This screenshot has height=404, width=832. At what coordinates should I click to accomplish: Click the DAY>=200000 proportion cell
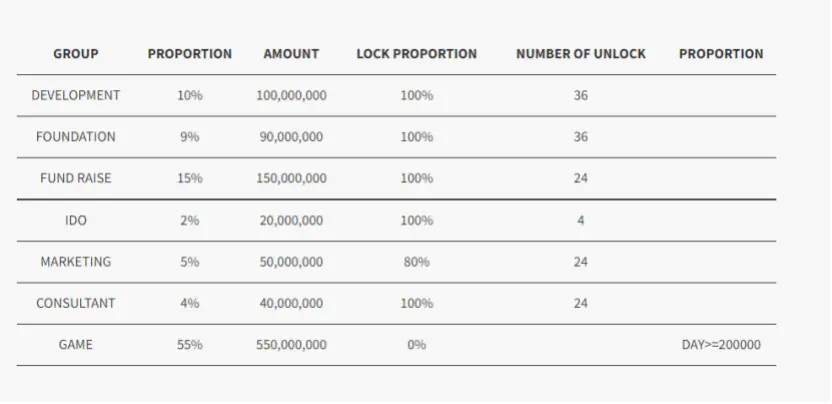[721, 345]
